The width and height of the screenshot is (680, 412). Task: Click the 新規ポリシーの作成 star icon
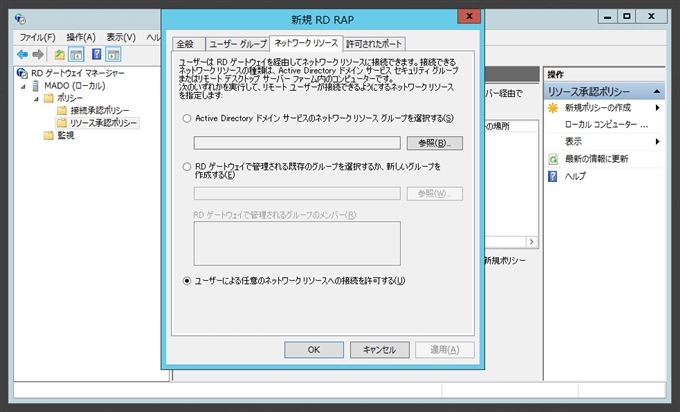click(553, 108)
